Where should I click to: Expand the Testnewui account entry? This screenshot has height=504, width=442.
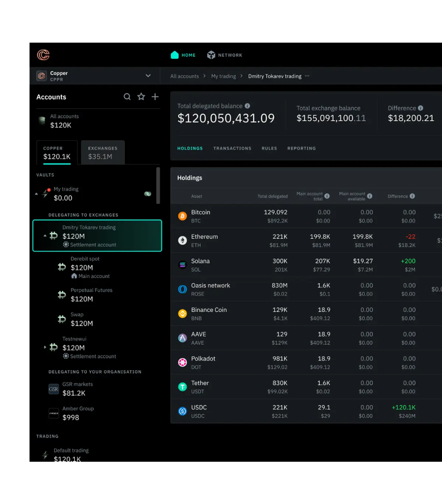coord(45,347)
